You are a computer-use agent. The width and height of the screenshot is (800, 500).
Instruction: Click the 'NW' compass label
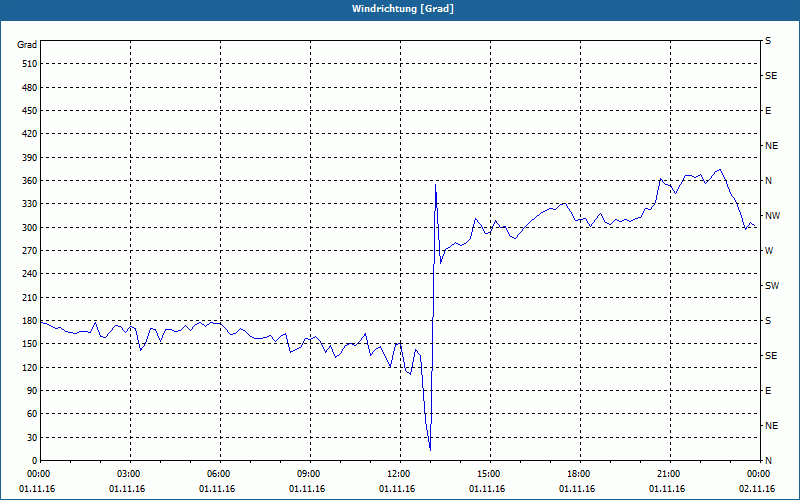pyautogui.click(x=772, y=216)
